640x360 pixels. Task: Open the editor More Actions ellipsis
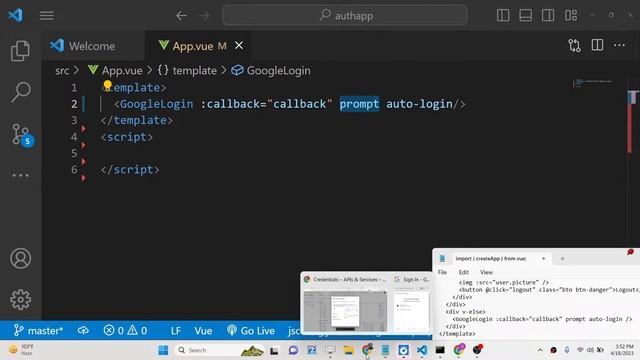pos(620,45)
